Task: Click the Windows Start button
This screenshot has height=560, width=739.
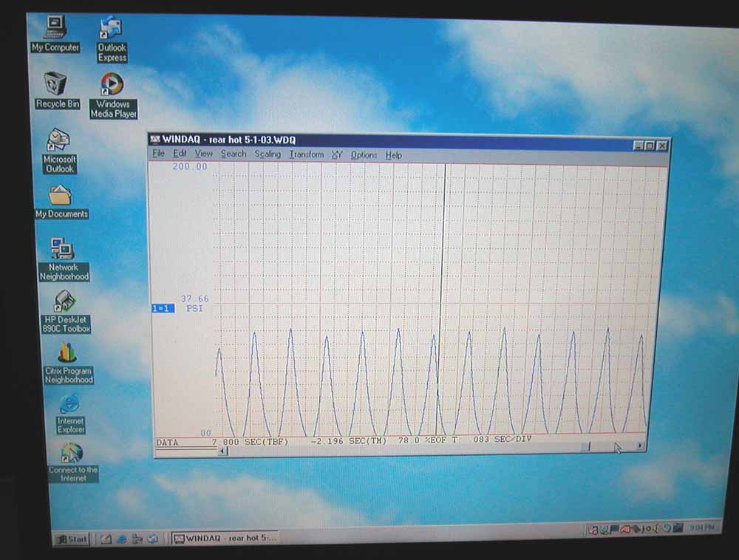Action: coord(72,539)
